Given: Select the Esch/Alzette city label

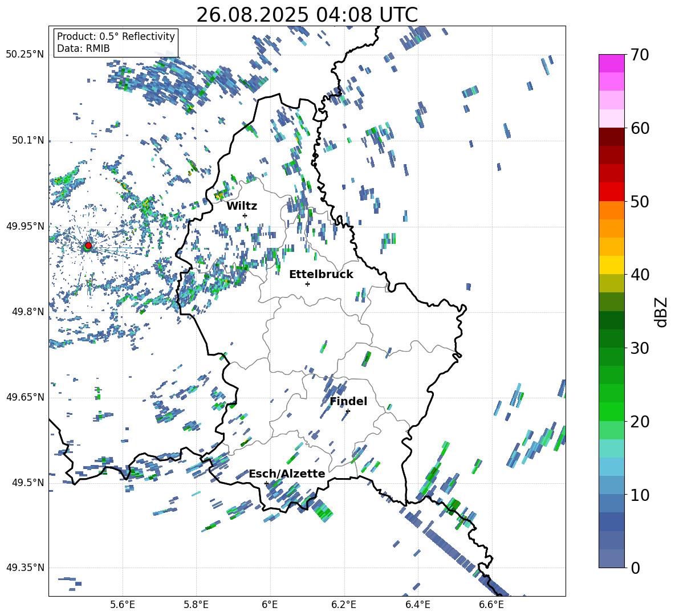Looking at the screenshot, I should [x=287, y=474].
